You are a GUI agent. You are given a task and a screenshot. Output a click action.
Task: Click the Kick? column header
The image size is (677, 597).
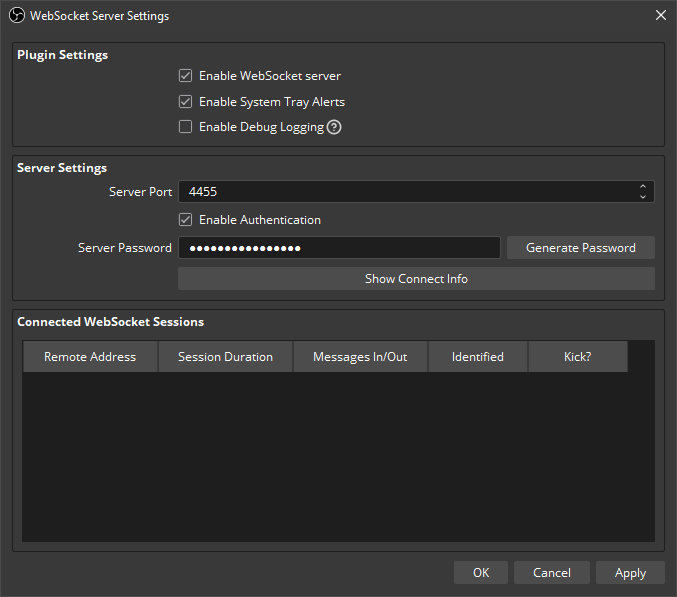coord(578,357)
